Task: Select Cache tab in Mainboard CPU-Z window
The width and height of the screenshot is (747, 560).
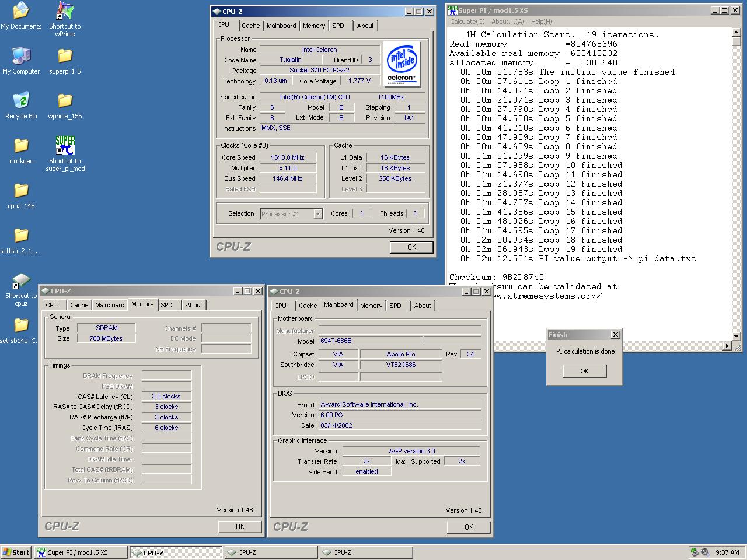Action: click(308, 306)
